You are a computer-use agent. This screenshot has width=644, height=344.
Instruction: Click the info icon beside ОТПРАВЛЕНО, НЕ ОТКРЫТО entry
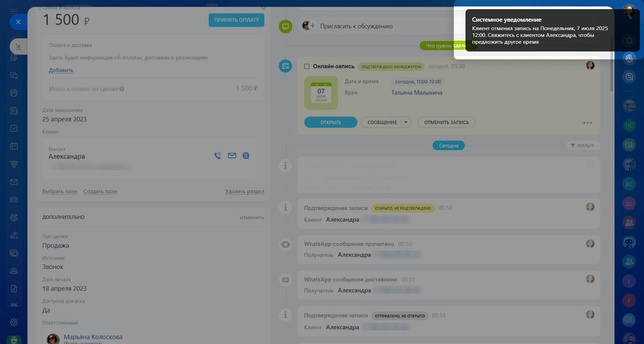coord(285,315)
